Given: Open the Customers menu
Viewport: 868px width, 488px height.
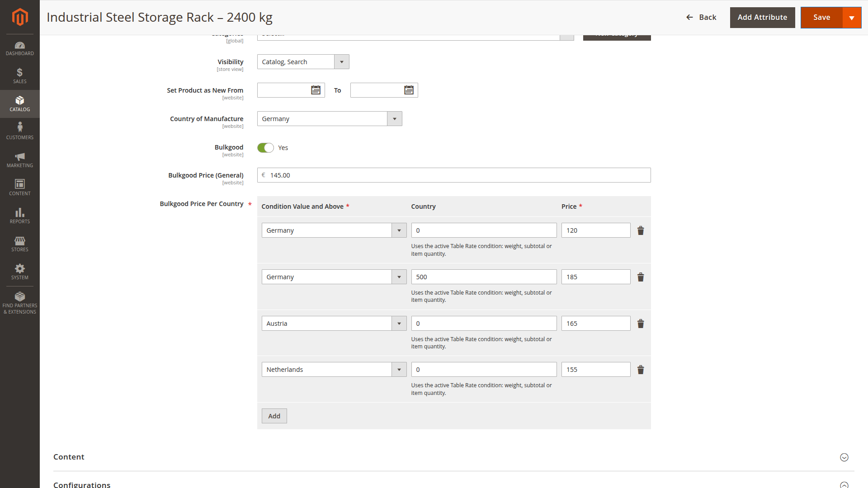Looking at the screenshot, I should coord(20,132).
